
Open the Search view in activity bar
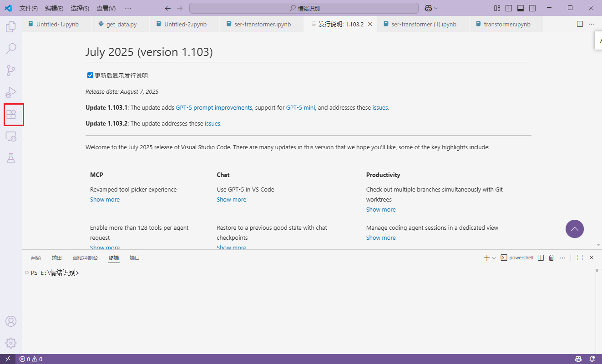pyautogui.click(x=11, y=49)
